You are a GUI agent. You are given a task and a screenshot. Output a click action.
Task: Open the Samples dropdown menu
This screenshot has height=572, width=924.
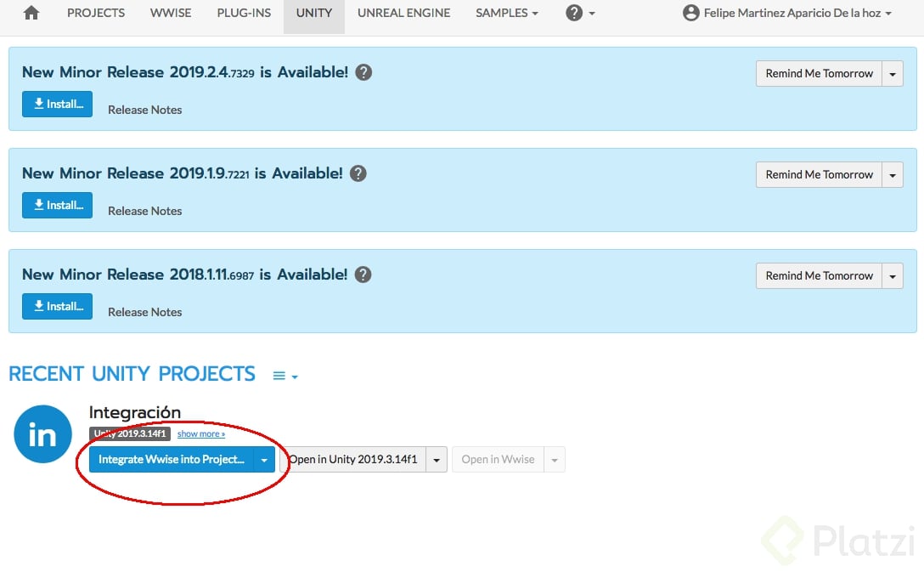point(507,13)
